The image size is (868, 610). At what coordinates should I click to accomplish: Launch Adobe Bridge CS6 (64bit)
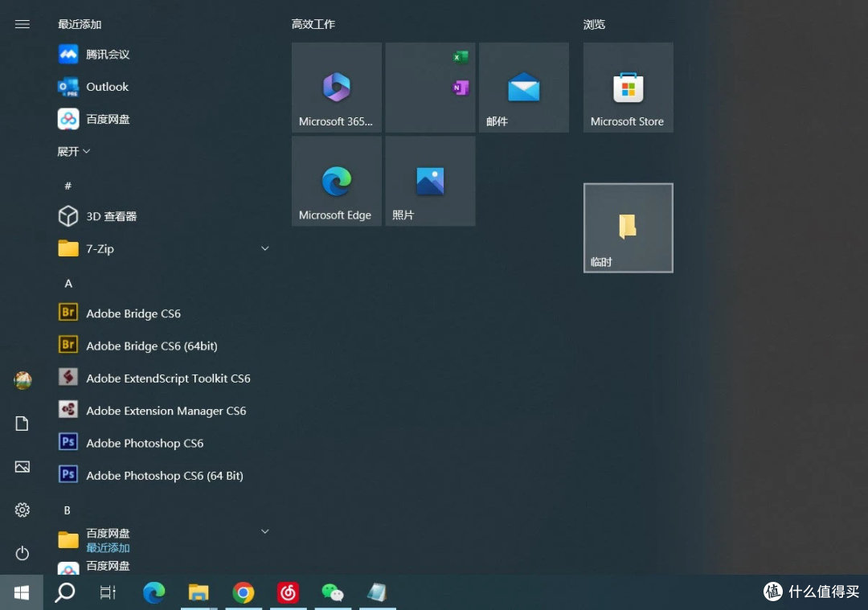point(163,346)
